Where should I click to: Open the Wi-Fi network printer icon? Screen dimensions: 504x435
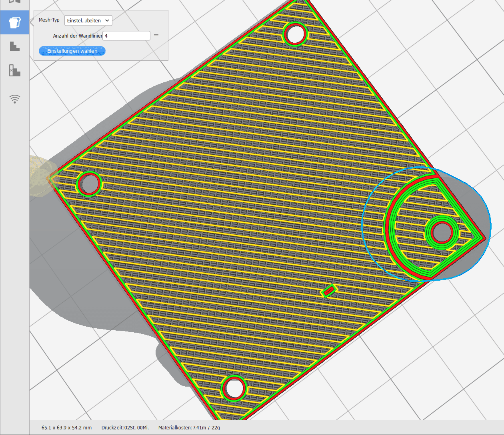pyautogui.click(x=15, y=99)
